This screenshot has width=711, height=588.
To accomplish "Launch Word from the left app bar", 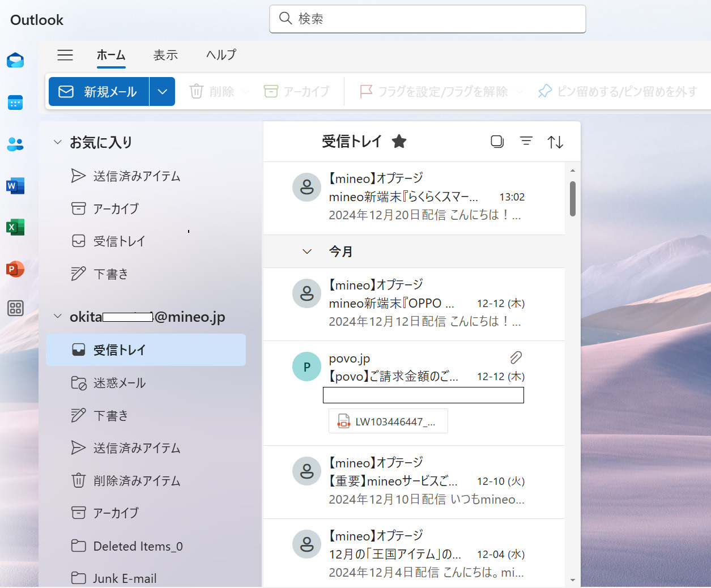I will 15,186.
